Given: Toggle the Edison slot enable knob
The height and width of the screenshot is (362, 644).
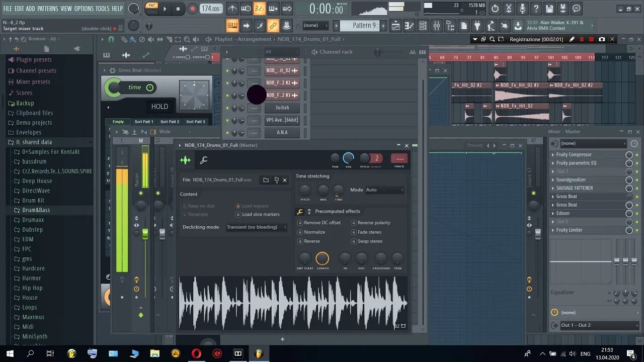Looking at the screenshot, I should coord(629,213).
